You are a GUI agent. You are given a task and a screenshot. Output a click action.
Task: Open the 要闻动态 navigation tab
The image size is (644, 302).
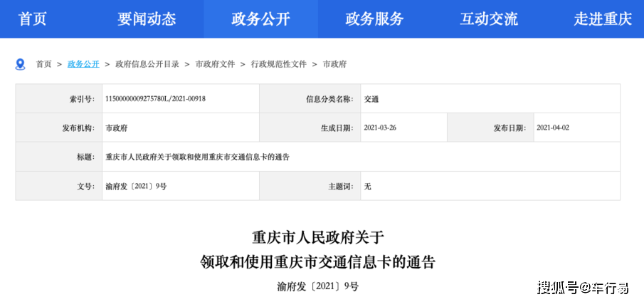[x=147, y=19]
